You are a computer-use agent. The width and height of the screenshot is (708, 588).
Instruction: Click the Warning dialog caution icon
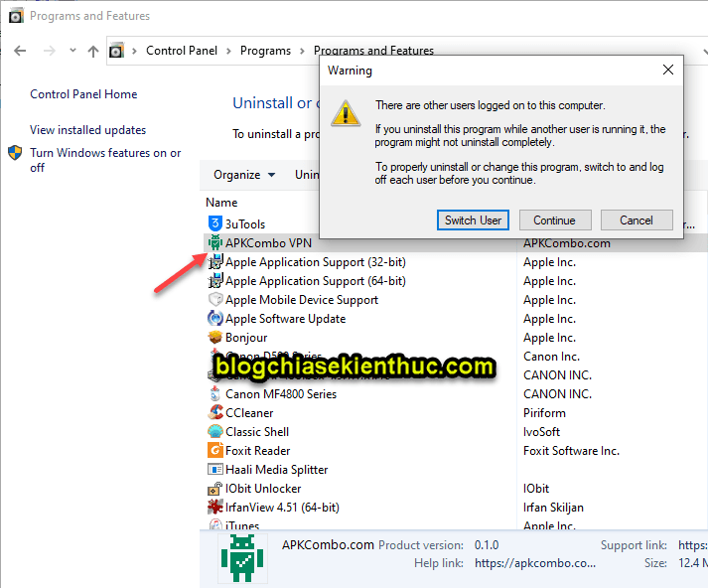pyautogui.click(x=346, y=113)
